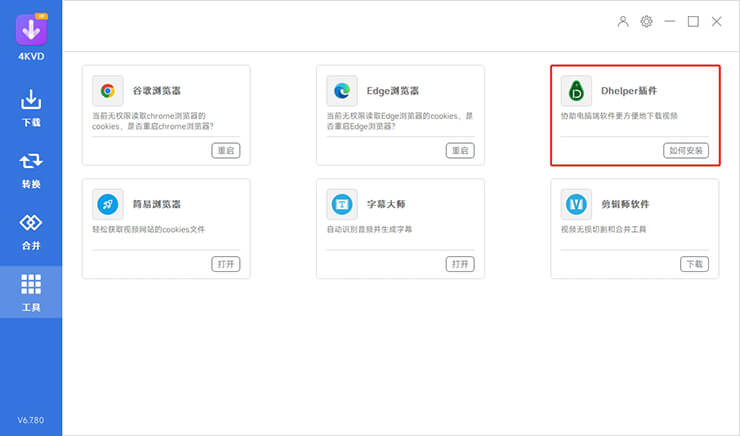Click the 字幕大师 description text
The height and width of the screenshot is (436, 740).
370,229
